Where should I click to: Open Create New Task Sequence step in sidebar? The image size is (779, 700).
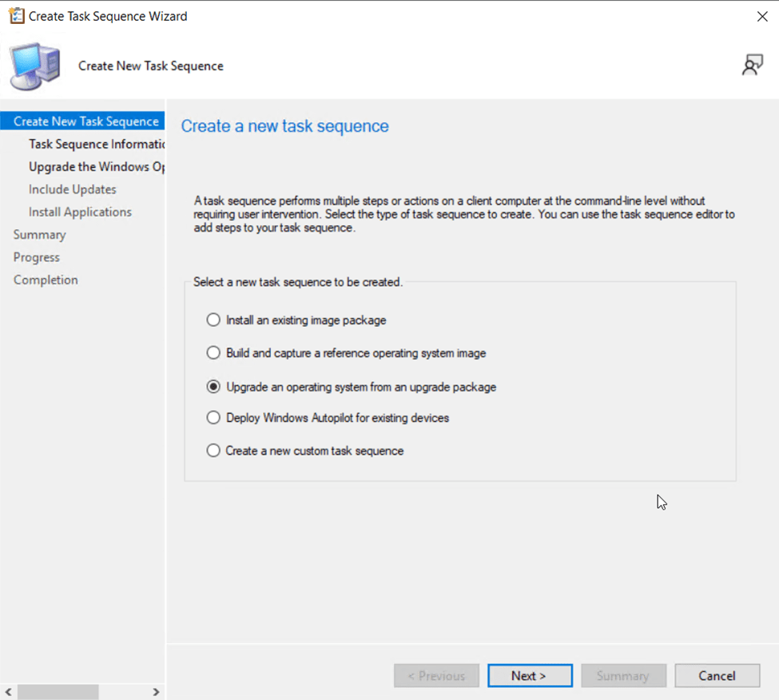pyautogui.click(x=85, y=121)
